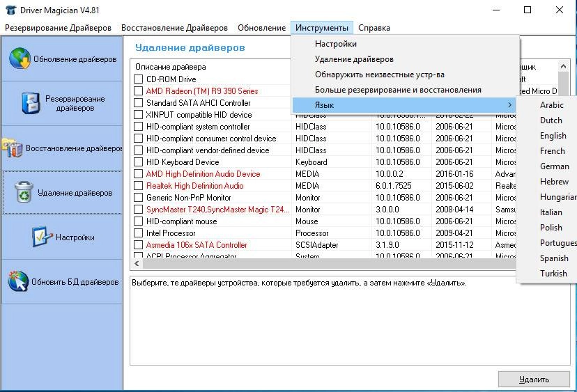Select HID-compliant vendor-defined device row

click(x=208, y=150)
